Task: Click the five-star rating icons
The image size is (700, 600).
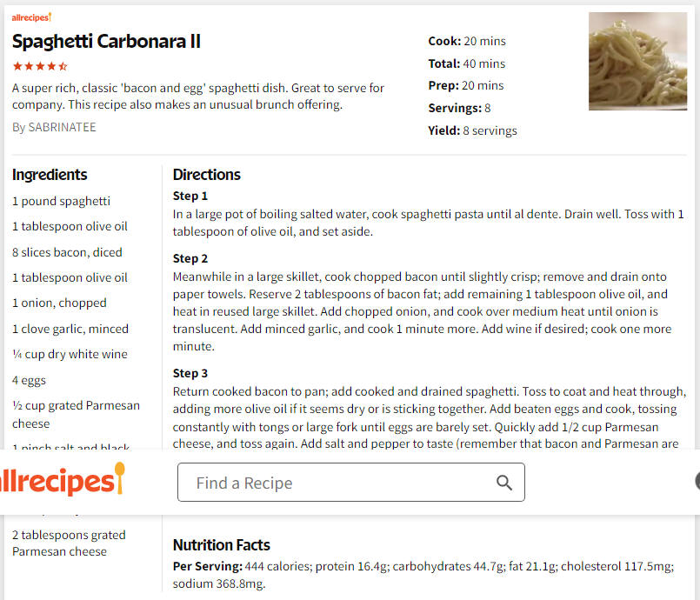Action: pyautogui.click(x=40, y=66)
